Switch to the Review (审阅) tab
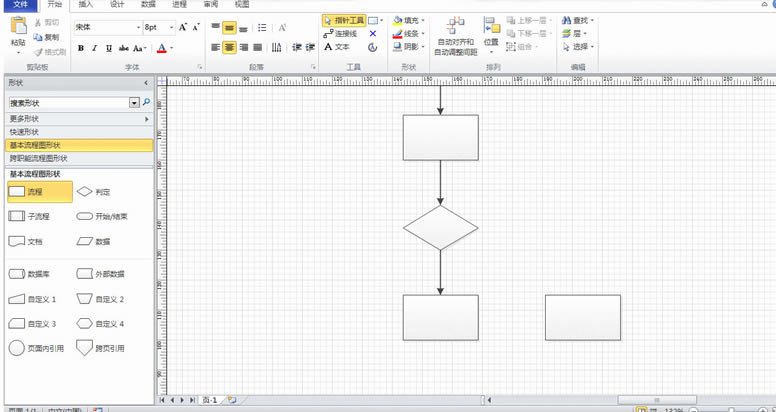 pos(211,5)
